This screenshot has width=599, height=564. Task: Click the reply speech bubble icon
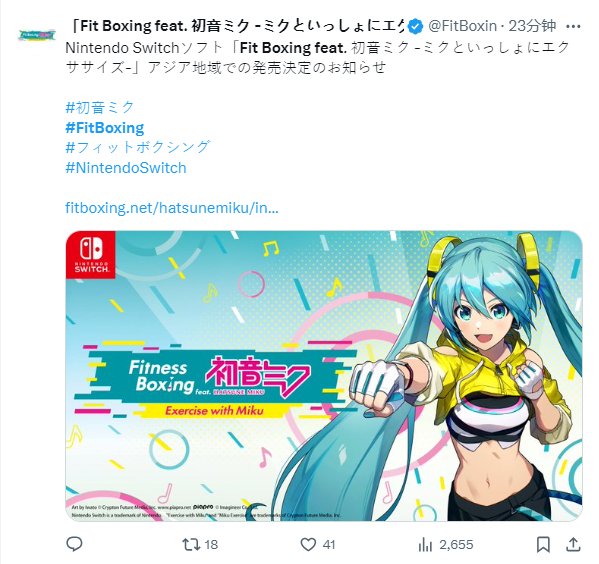(74, 544)
